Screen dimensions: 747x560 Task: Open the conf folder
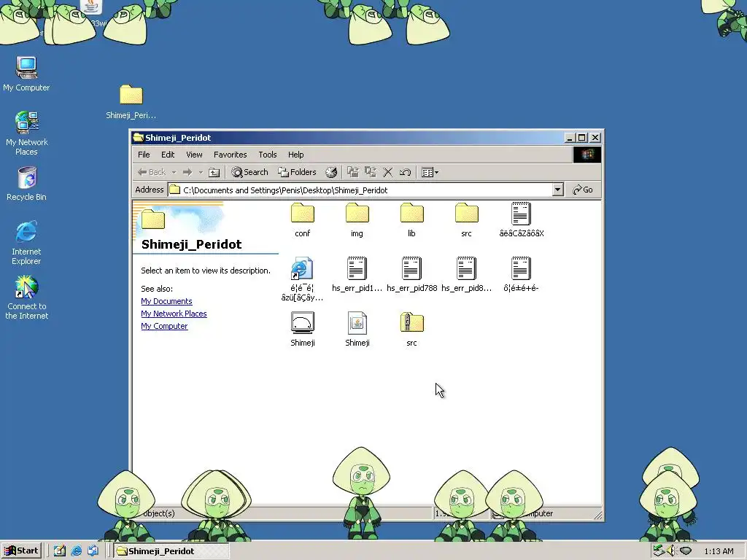pyautogui.click(x=303, y=214)
